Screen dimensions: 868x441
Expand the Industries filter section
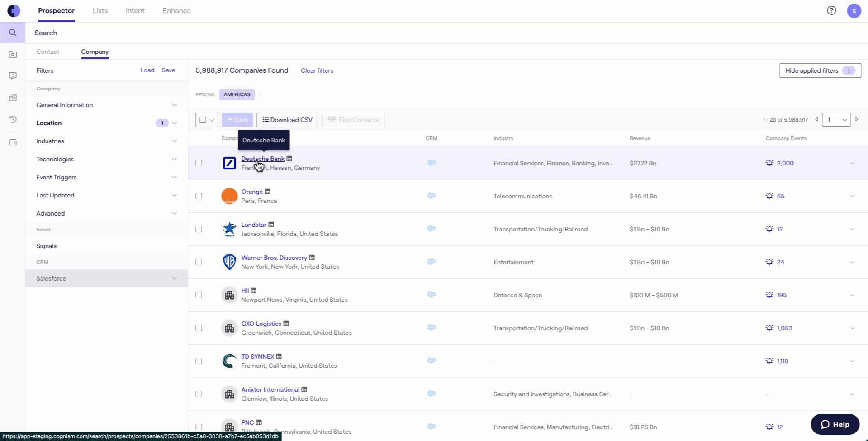[x=106, y=141]
